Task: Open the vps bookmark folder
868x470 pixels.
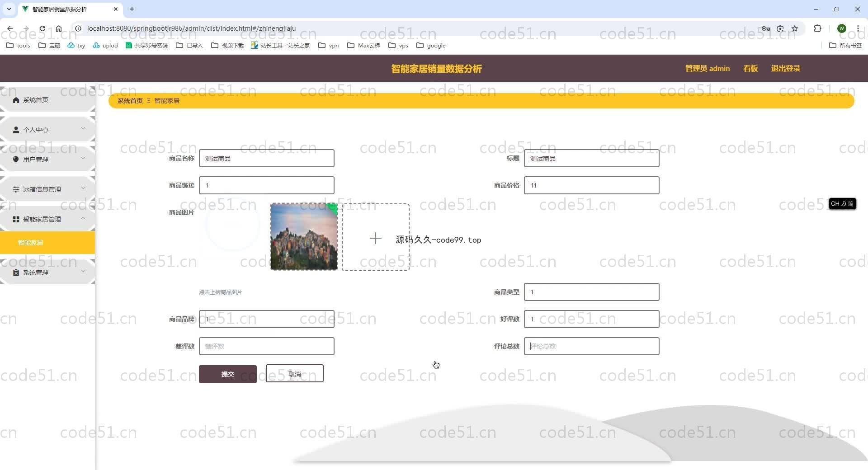Action: (398, 45)
